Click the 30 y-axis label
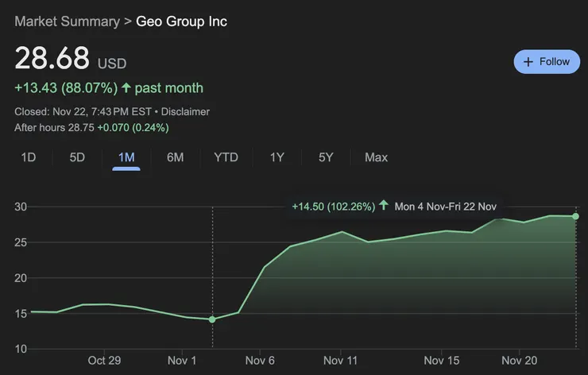Image resolution: width=588 pixels, height=375 pixels. click(x=21, y=207)
